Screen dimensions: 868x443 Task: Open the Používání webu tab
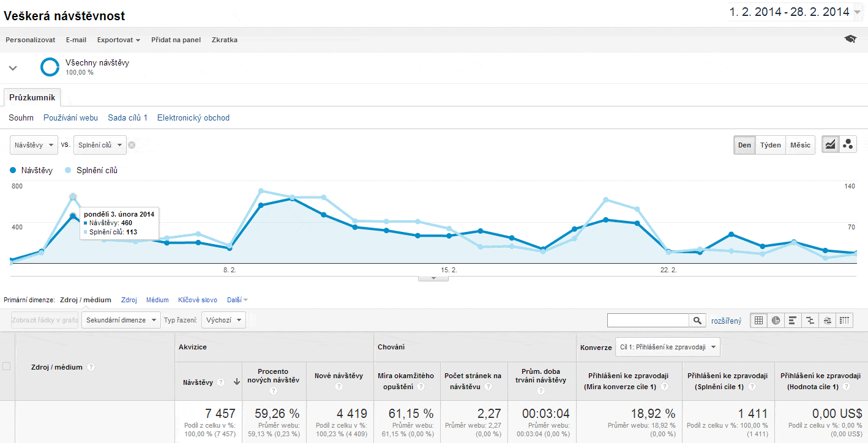(70, 117)
